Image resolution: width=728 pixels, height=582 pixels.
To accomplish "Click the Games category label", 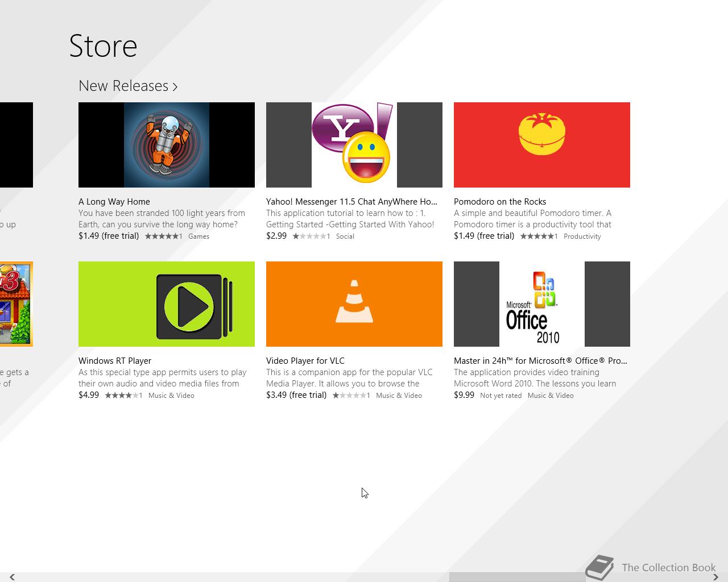I will (198, 236).
